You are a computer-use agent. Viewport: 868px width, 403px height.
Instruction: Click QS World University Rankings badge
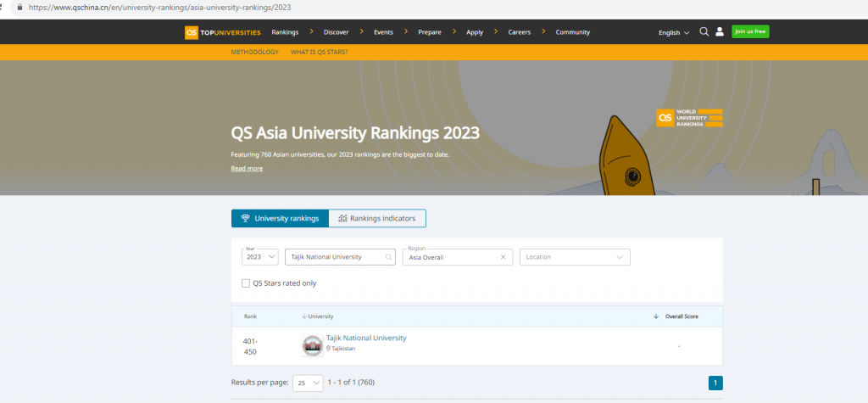[689, 118]
